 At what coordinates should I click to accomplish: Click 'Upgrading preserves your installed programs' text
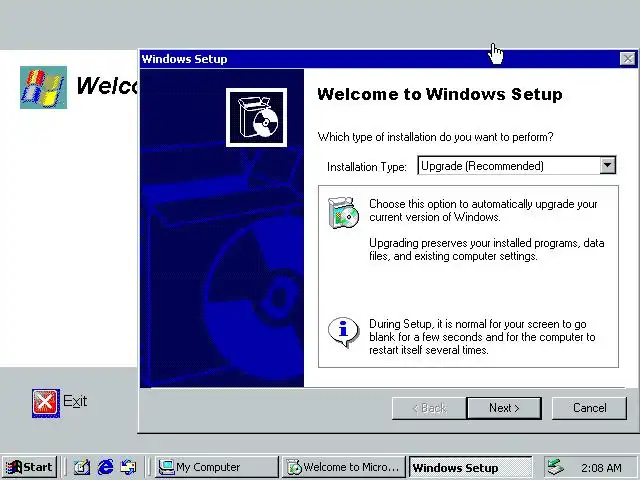487,249
